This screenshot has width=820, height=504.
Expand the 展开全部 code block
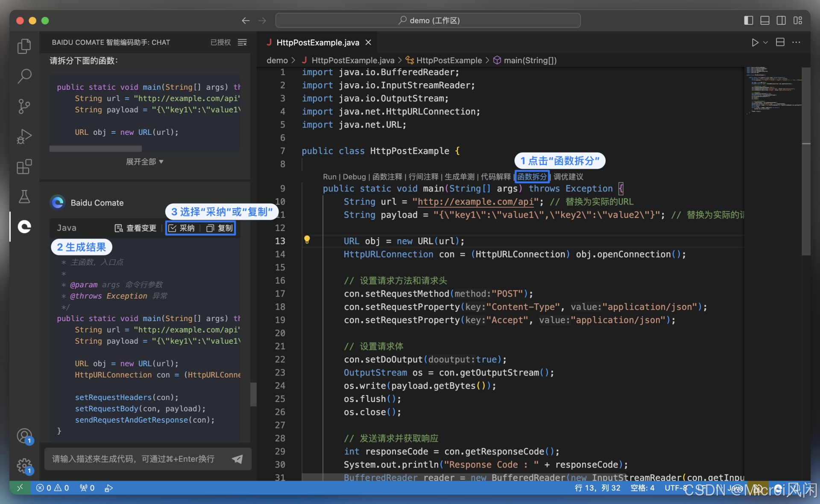pos(144,162)
